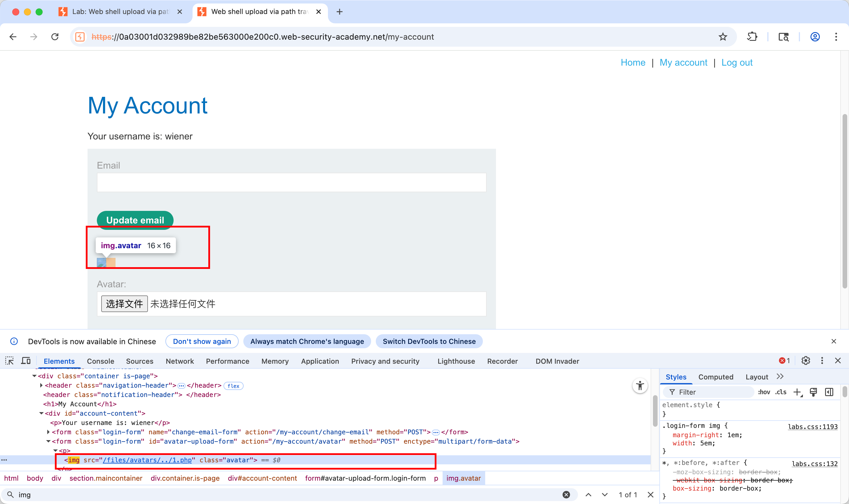Follow the Log out link
Image resolution: width=849 pixels, height=504 pixels.
point(737,63)
